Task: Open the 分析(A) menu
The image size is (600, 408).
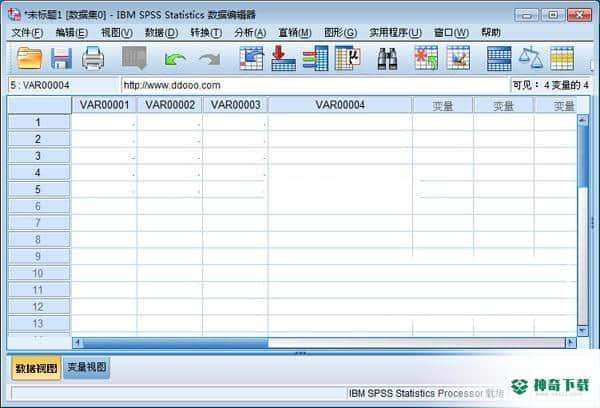Action: coord(250,33)
